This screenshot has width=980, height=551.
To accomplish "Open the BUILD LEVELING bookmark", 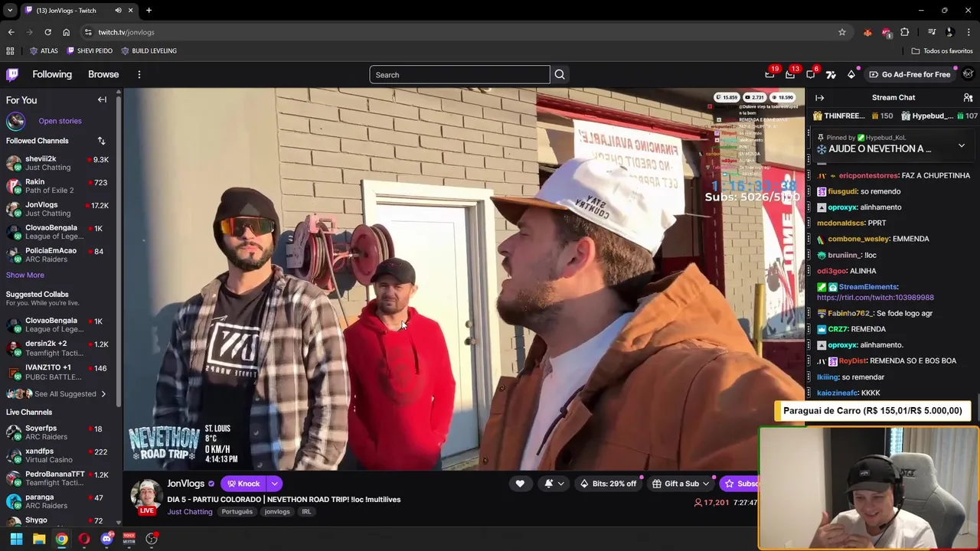I will click(x=149, y=51).
